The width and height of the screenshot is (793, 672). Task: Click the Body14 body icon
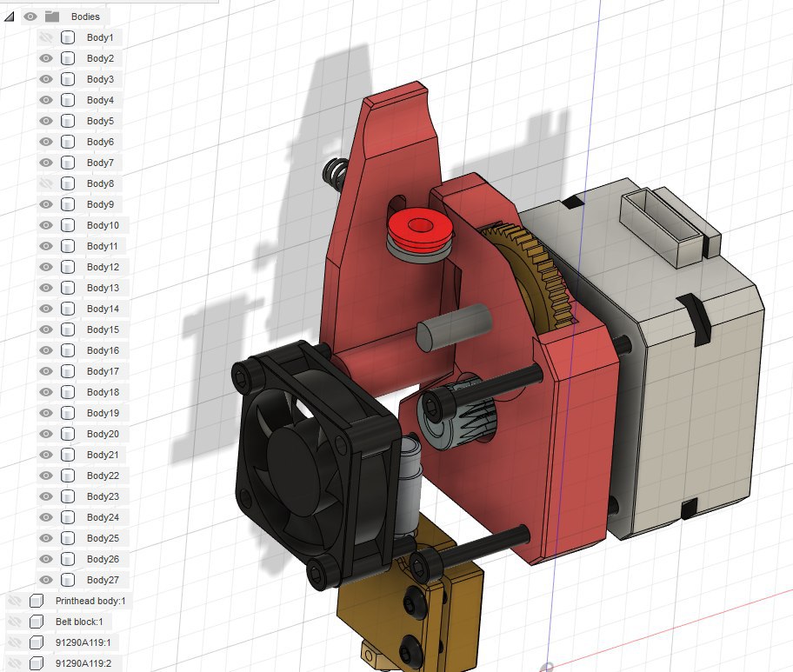[68, 309]
